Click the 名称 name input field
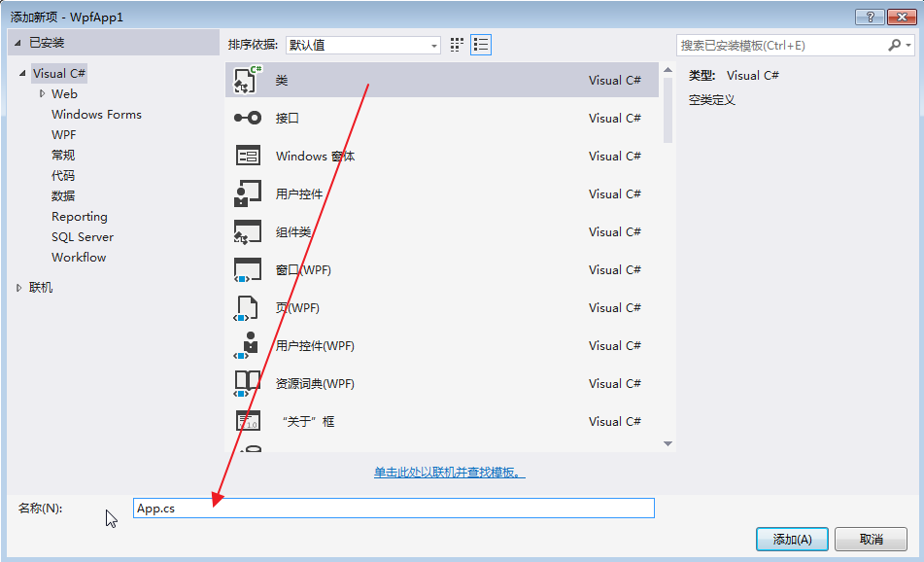Image resolution: width=924 pixels, height=562 pixels. pos(393,508)
